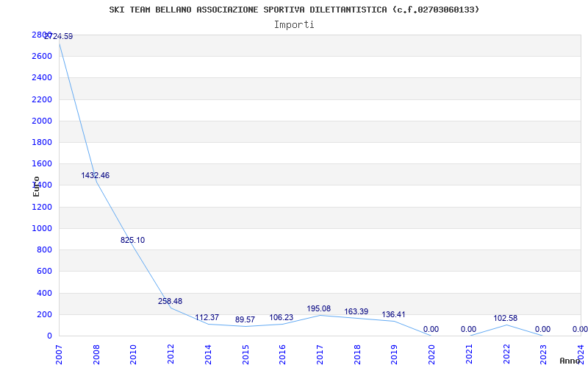Viewport: 588px width, 368px height.
Task: Select the 2724.59 data label
Action: click(58, 36)
